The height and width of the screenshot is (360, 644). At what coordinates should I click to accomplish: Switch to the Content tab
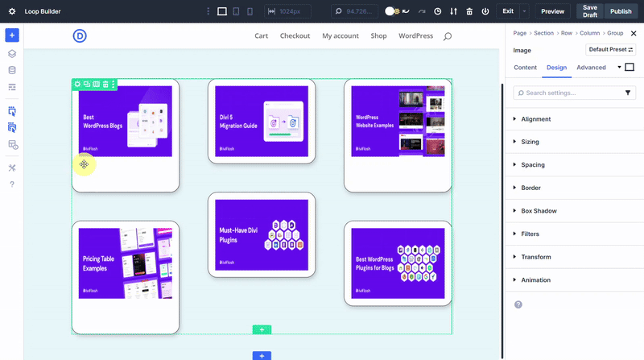tap(526, 68)
